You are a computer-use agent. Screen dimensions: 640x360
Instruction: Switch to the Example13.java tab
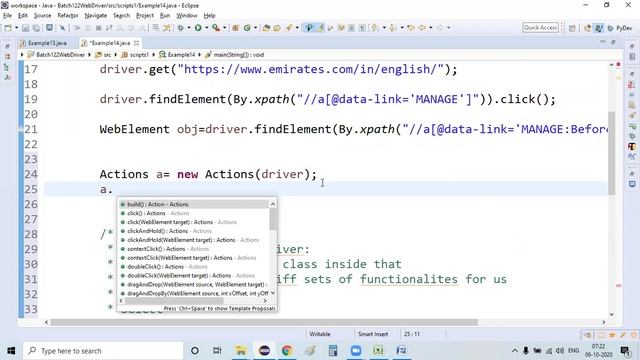(x=44, y=43)
